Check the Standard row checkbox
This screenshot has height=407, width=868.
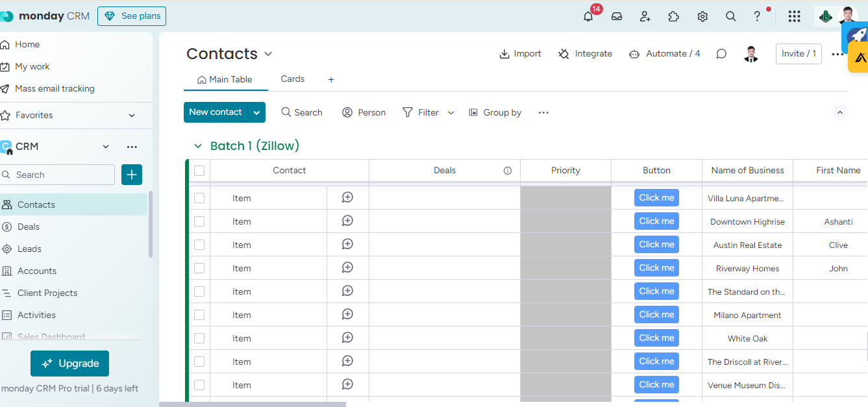click(199, 291)
